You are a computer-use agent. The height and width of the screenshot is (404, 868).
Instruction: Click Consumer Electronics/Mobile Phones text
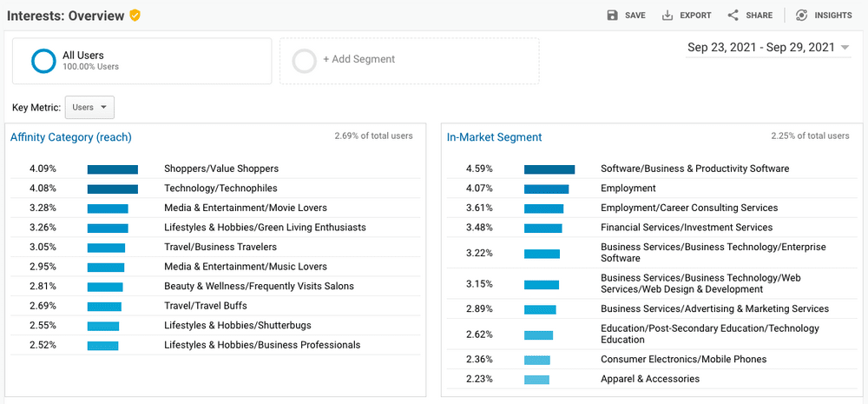click(684, 359)
